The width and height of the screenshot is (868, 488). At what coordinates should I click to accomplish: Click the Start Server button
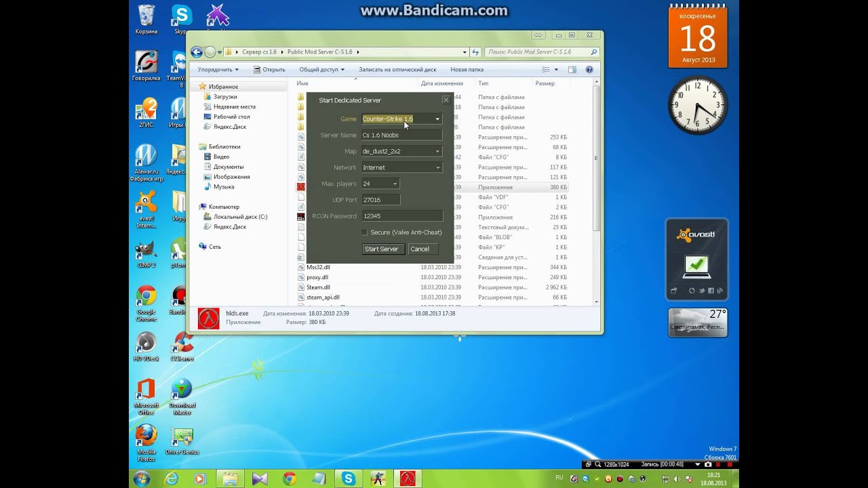point(383,249)
